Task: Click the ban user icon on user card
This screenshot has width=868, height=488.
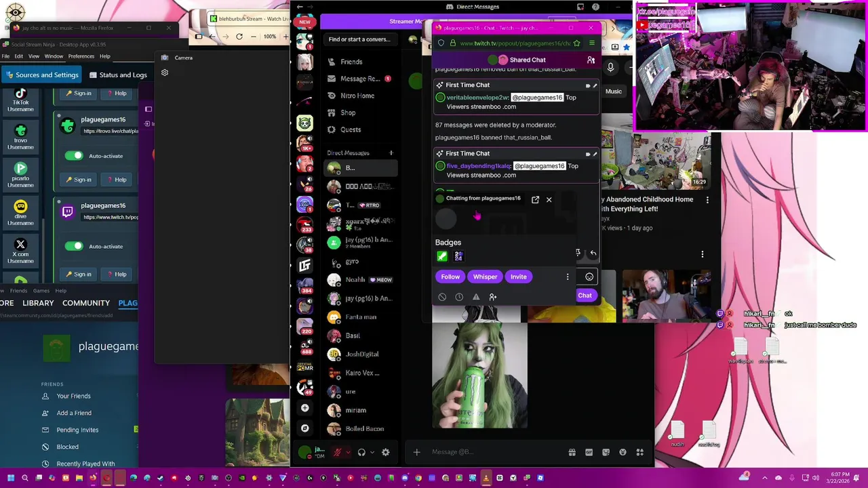Action: pyautogui.click(x=442, y=297)
